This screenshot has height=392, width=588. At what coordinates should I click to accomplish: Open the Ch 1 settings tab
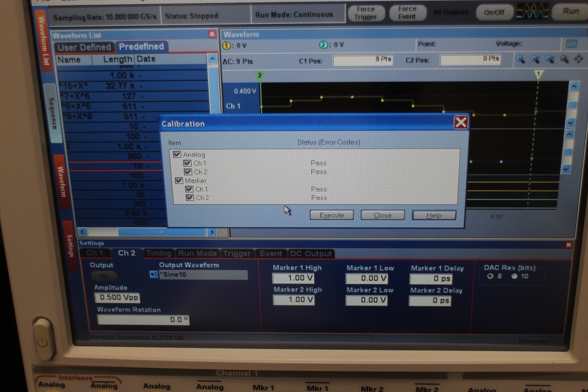(94, 253)
